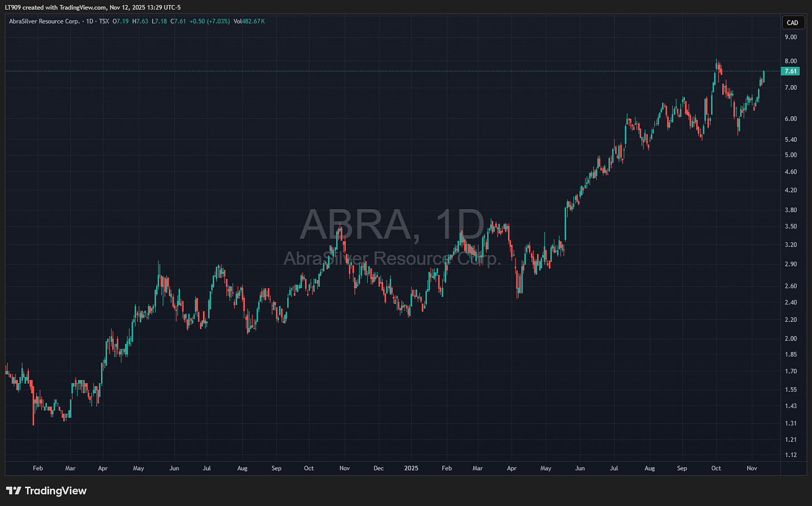Image resolution: width=812 pixels, height=506 pixels.
Task: Click the 4.60 price axis label
Action: coord(791,172)
